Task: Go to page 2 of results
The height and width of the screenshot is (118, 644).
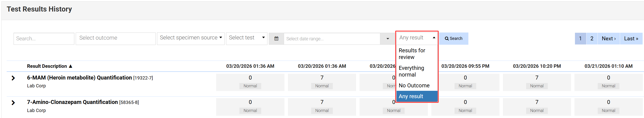Action: tap(592, 38)
